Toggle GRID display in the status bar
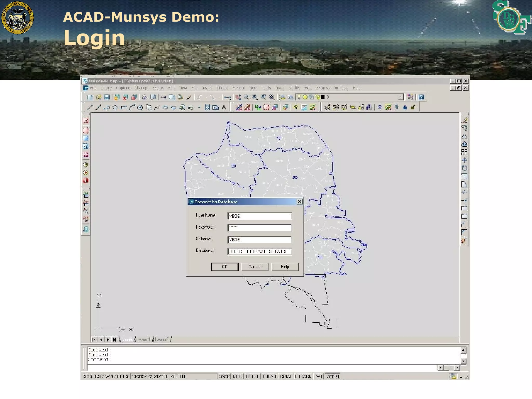Viewport: 532px width, 399px height. point(238,376)
